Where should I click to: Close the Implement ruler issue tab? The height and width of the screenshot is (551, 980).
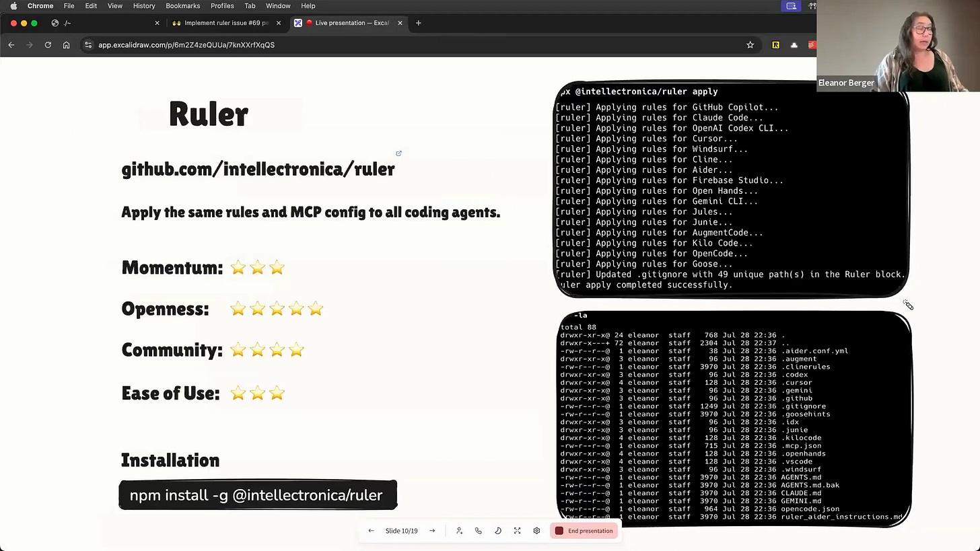tap(279, 23)
